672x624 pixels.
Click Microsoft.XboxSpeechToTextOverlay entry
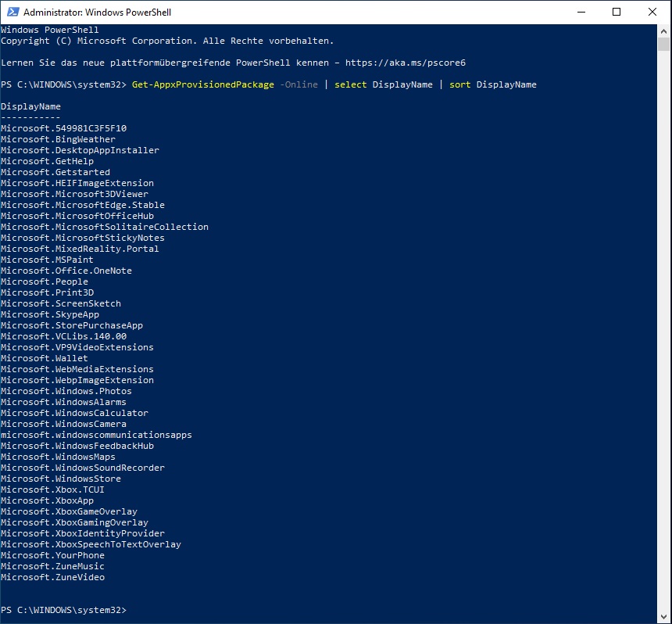91,543
